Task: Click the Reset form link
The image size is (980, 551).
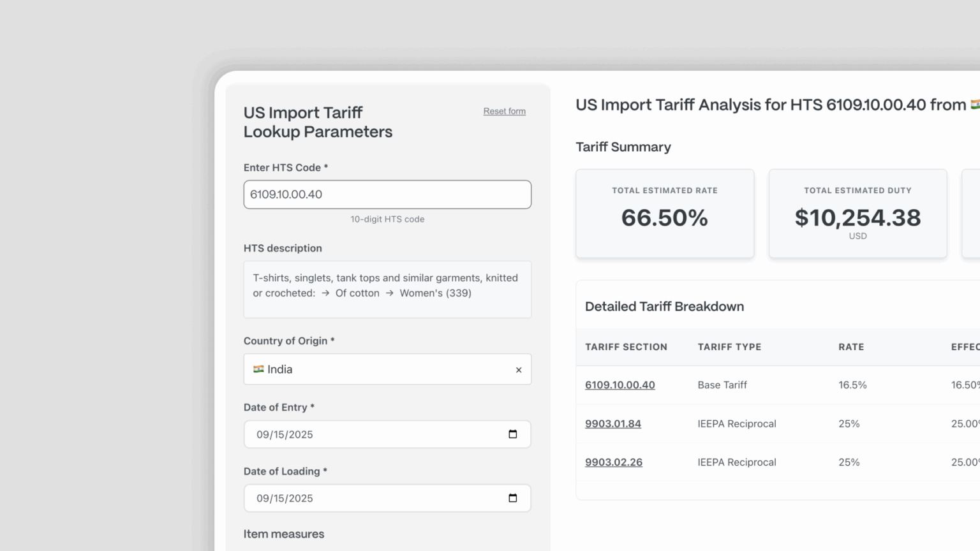Action: coord(504,111)
